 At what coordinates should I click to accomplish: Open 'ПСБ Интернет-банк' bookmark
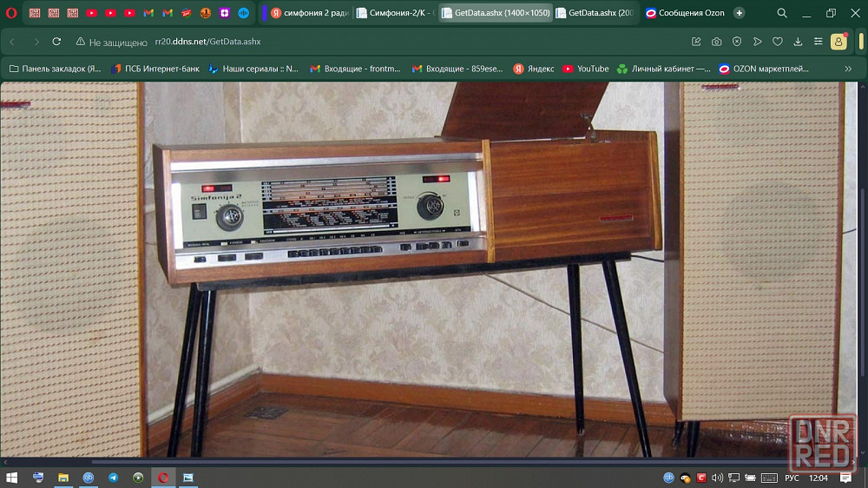[x=155, y=69]
